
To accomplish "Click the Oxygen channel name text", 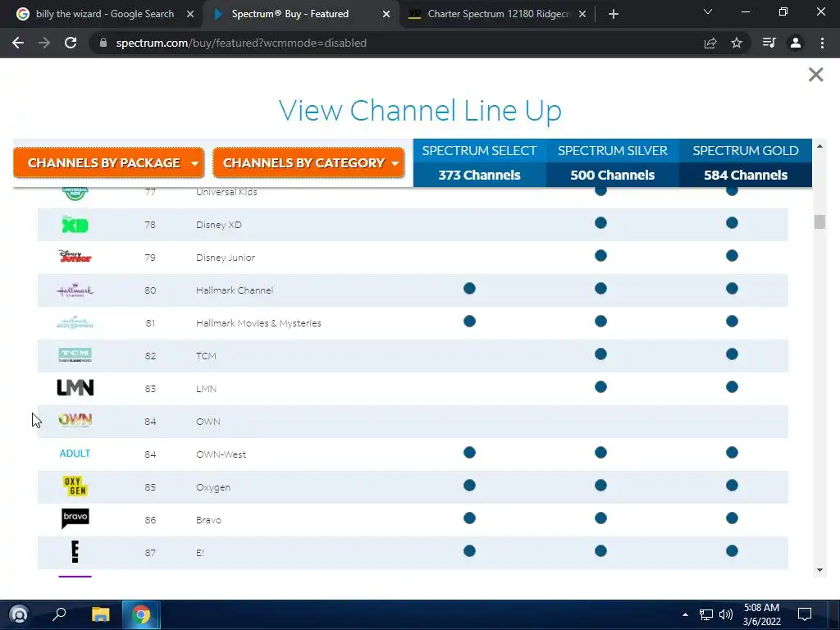I will pos(213,487).
